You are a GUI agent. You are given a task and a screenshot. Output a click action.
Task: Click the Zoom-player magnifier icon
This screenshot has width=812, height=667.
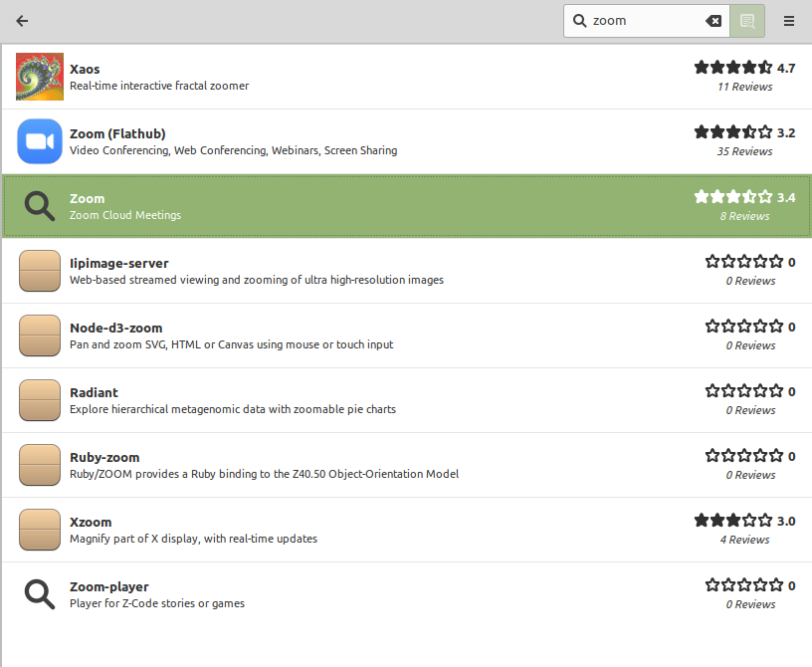[40, 594]
